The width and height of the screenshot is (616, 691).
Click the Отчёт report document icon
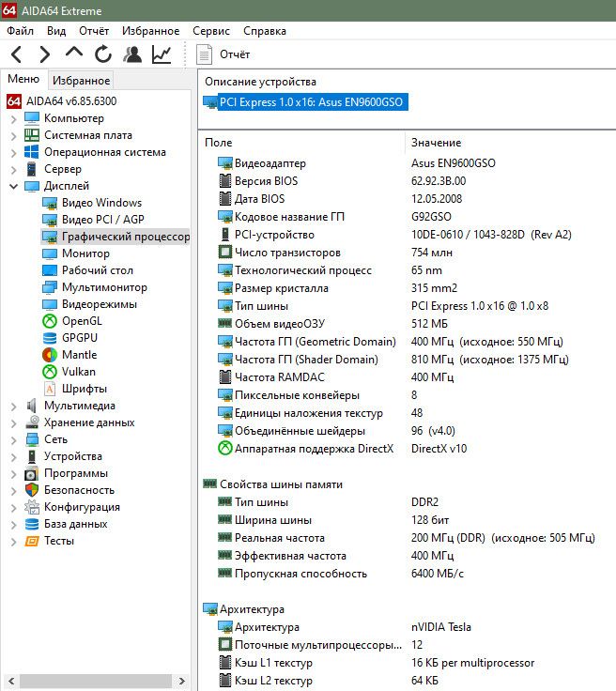pyautogui.click(x=204, y=54)
